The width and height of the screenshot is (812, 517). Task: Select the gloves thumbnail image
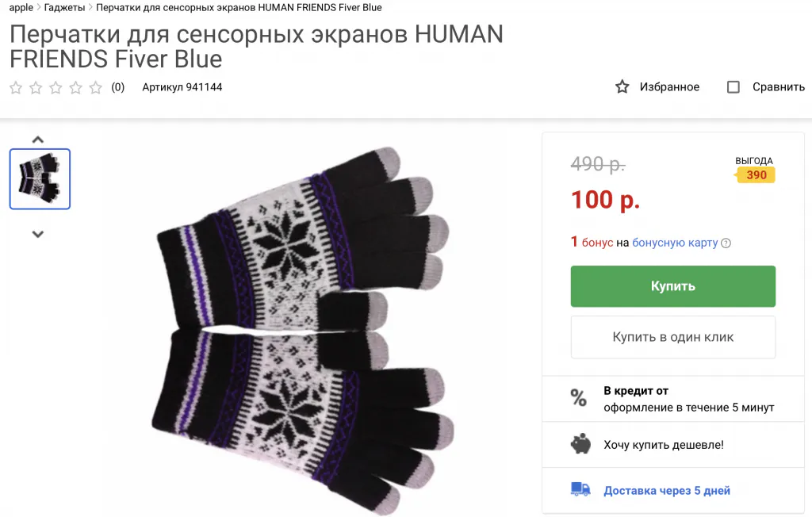pos(40,179)
